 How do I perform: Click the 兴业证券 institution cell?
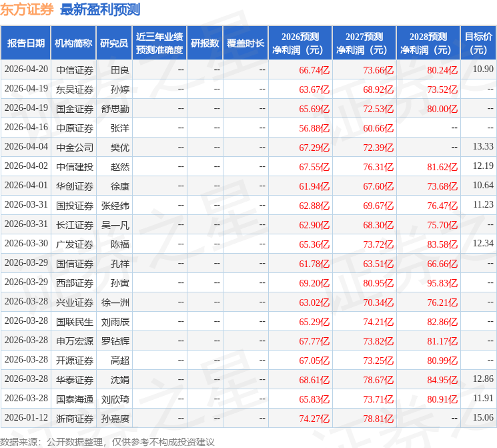click(75, 302)
